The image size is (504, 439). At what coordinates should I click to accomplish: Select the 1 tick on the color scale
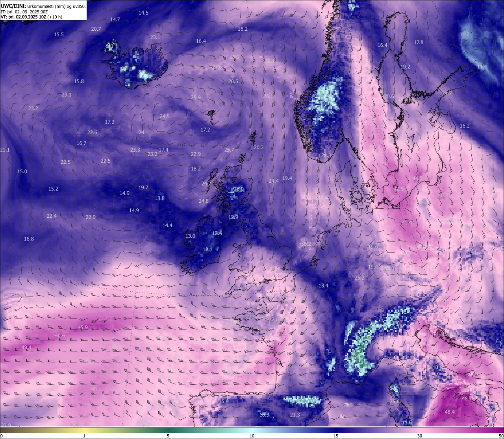(x=84, y=436)
